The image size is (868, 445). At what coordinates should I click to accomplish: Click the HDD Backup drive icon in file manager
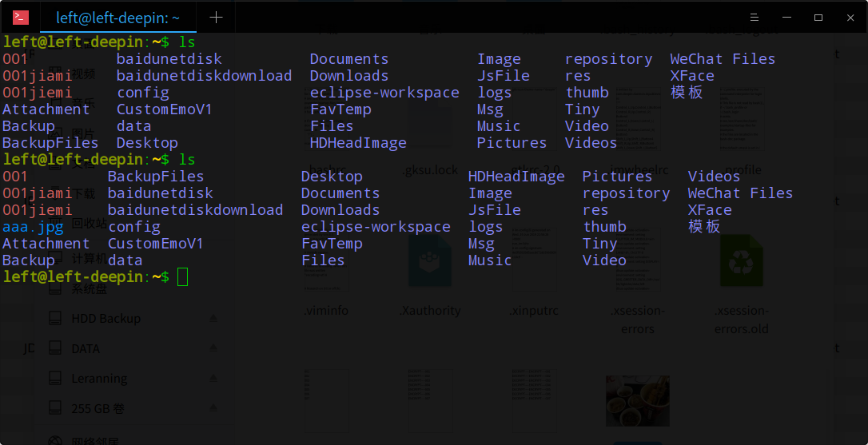(x=55, y=318)
